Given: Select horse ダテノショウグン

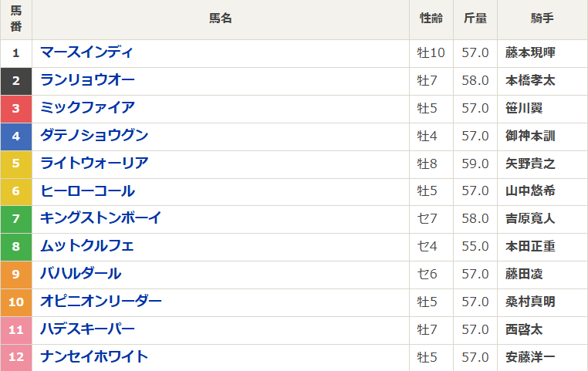Looking at the screenshot, I should tap(94, 136).
